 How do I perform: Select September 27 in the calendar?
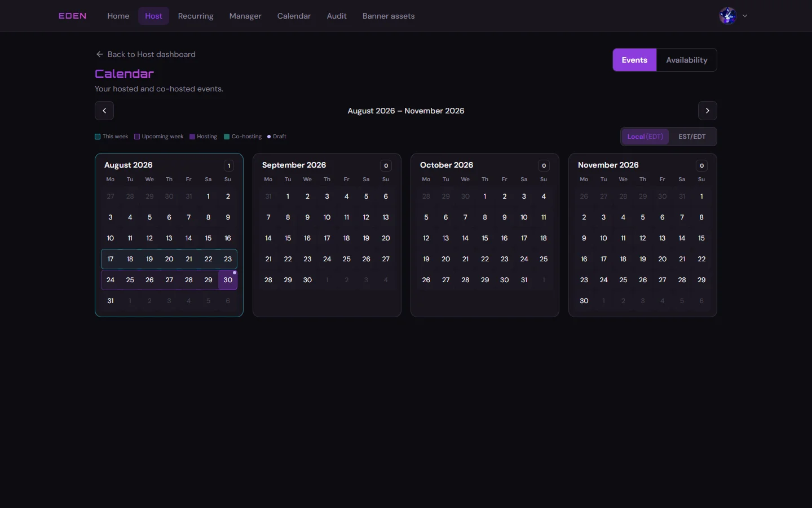[x=386, y=259]
